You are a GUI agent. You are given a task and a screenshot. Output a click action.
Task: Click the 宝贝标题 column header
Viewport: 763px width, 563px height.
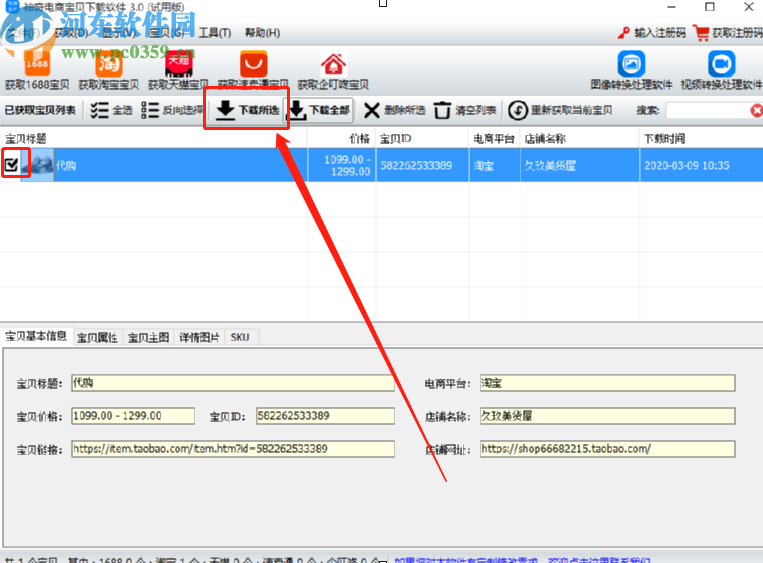pos(153,139)
